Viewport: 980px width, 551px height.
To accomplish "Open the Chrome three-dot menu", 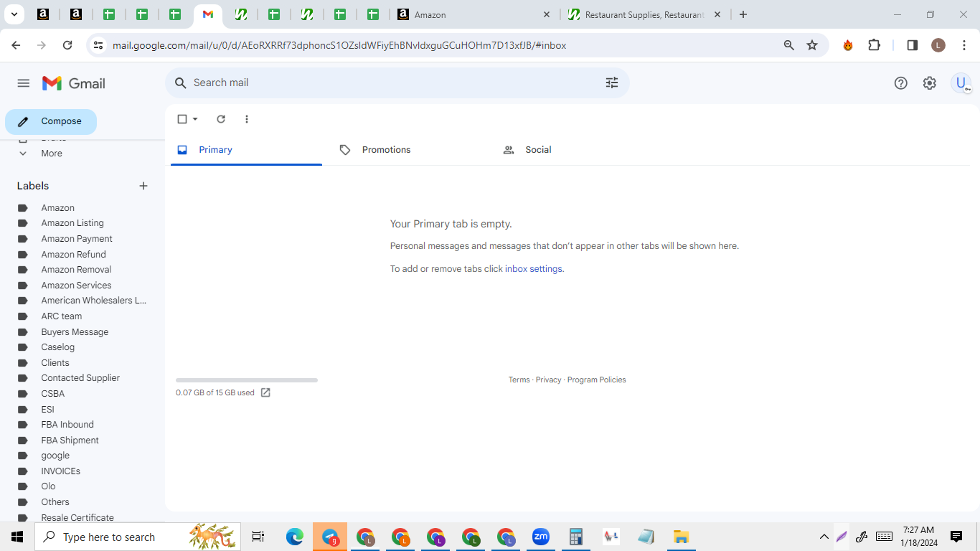I will click(x=964, y=45).
